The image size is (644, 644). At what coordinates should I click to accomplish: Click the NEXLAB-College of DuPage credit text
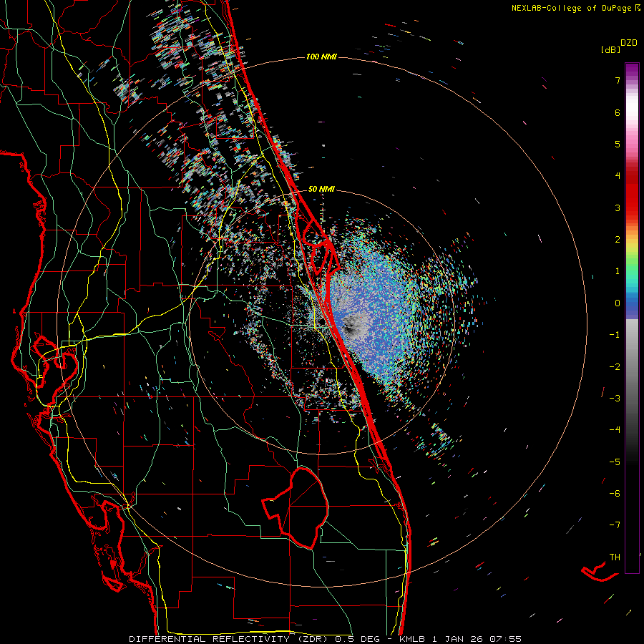[575, 8]
